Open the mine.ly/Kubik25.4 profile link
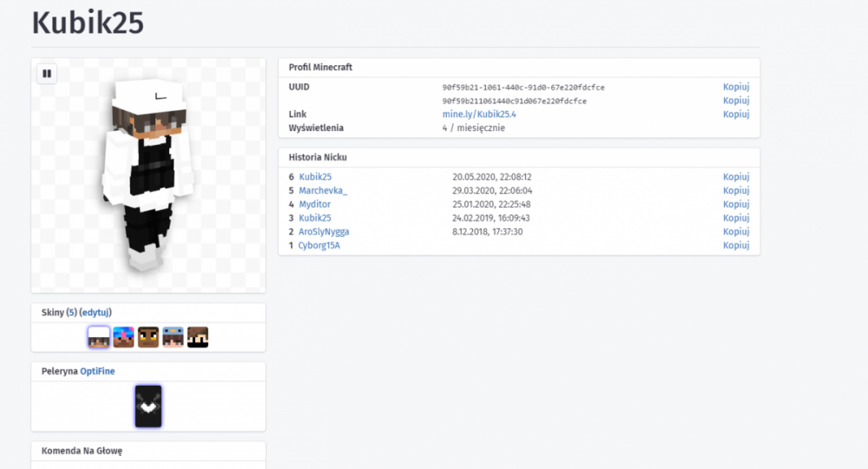This screenshot has width=868, height=469. coord(479,115)
